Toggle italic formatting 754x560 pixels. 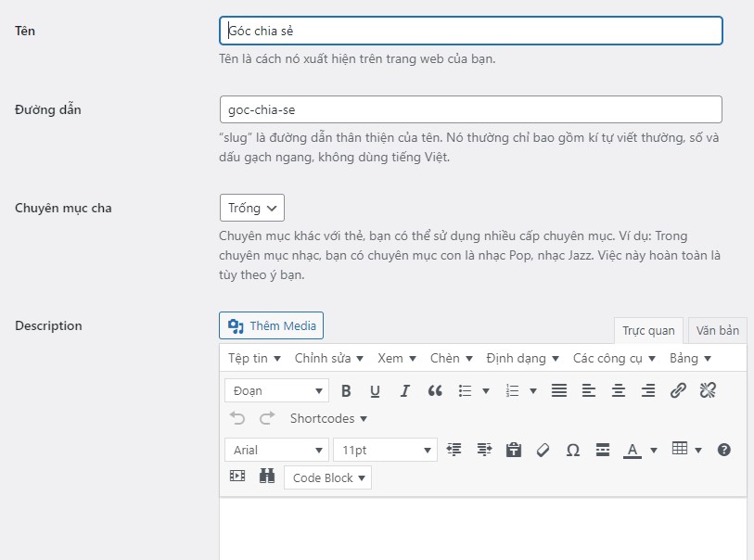[405, 391]
